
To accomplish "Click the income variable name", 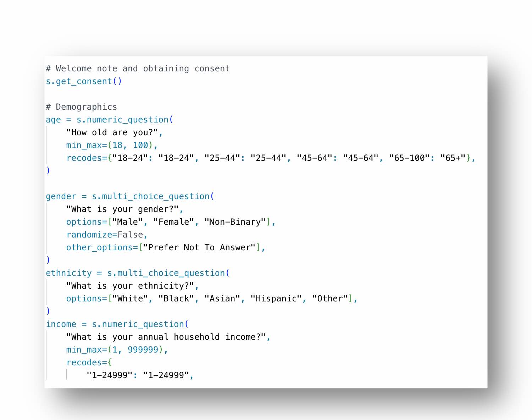I will pos(61,324).
